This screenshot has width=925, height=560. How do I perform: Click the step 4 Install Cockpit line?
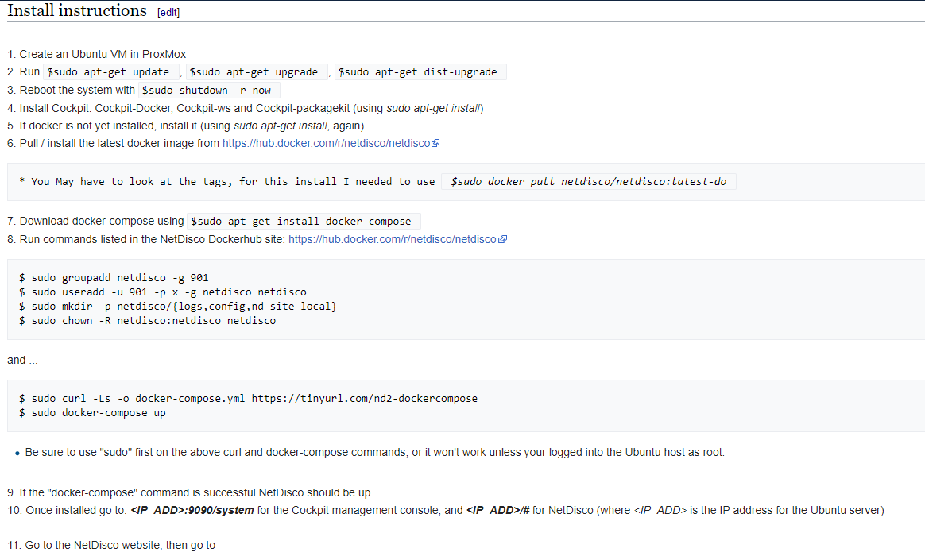246,109
